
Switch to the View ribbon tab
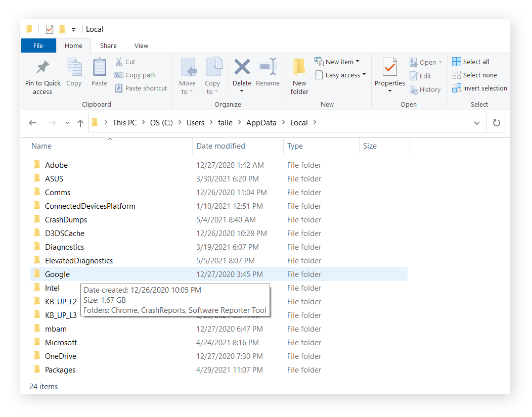click(141, 45)
